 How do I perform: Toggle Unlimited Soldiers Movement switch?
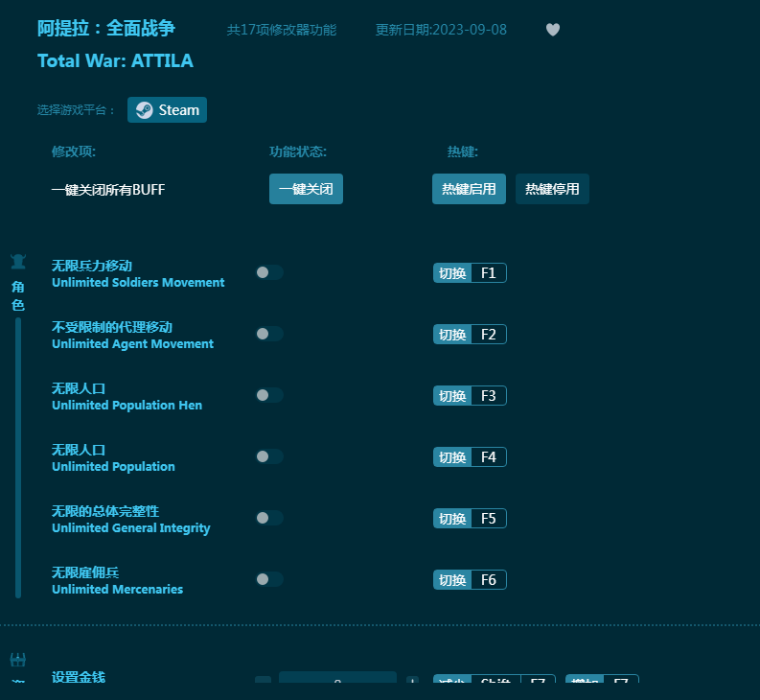tap(269, 272)
